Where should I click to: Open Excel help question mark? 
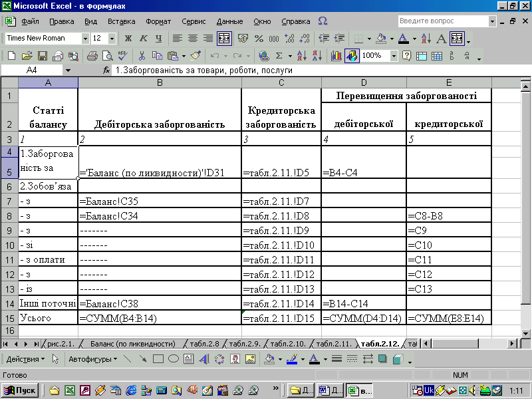coord(406,56)
